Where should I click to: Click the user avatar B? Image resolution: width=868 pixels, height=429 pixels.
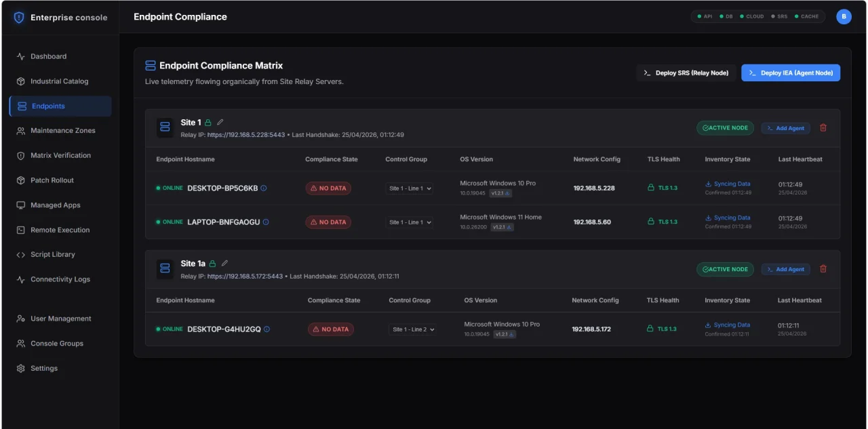click(844, 17)
